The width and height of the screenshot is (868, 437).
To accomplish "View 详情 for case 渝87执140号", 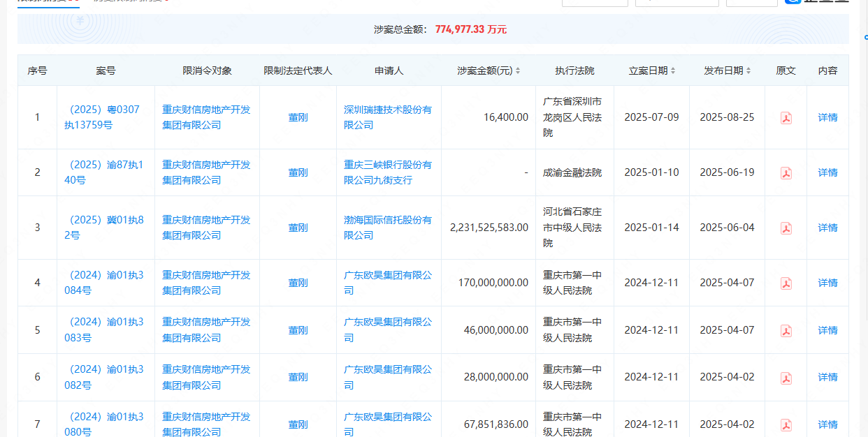I will (827, 172).
